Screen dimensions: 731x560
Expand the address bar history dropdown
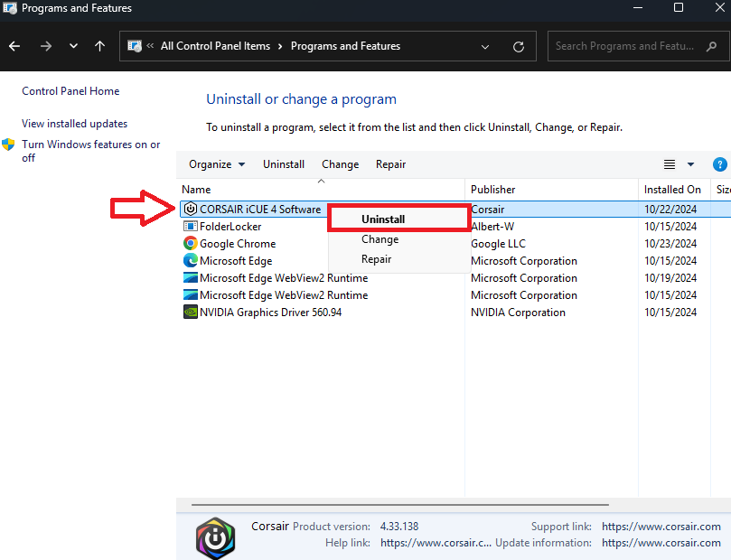485,47
